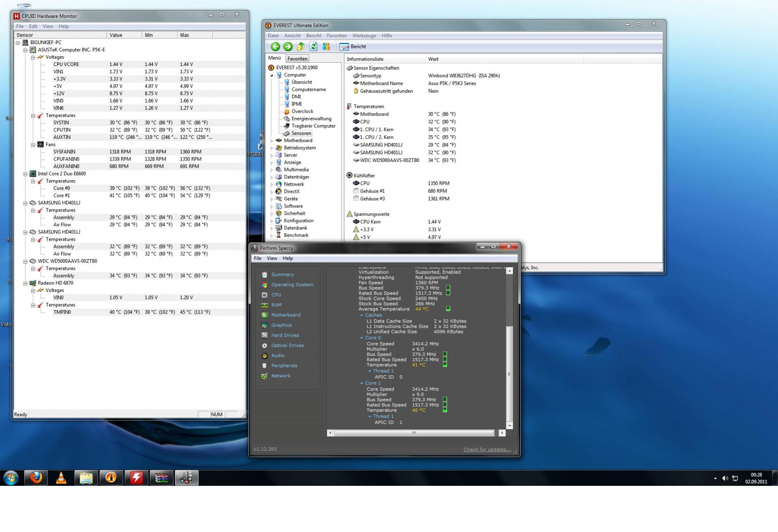Image resolution: width=778 pixels, height=532 pixels.
Task: Click the Wert column header in EVEREST
Action: [505, 59]
